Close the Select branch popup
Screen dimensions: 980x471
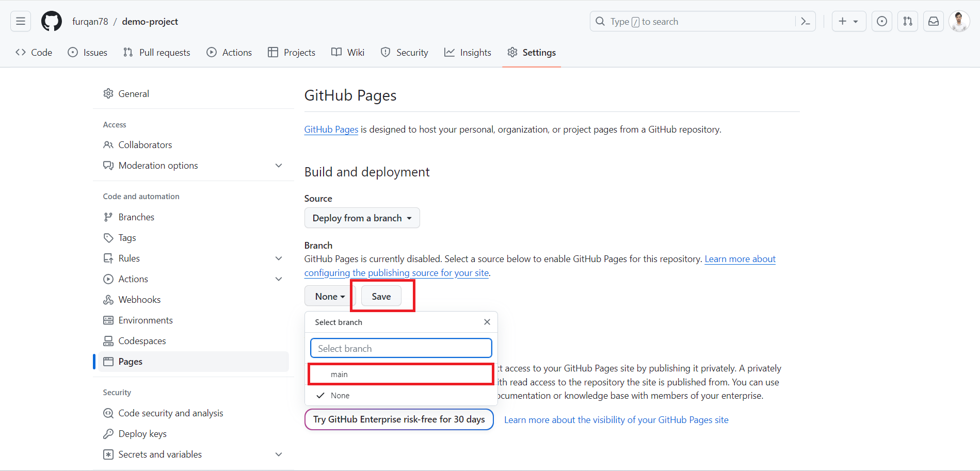point(487,322)
